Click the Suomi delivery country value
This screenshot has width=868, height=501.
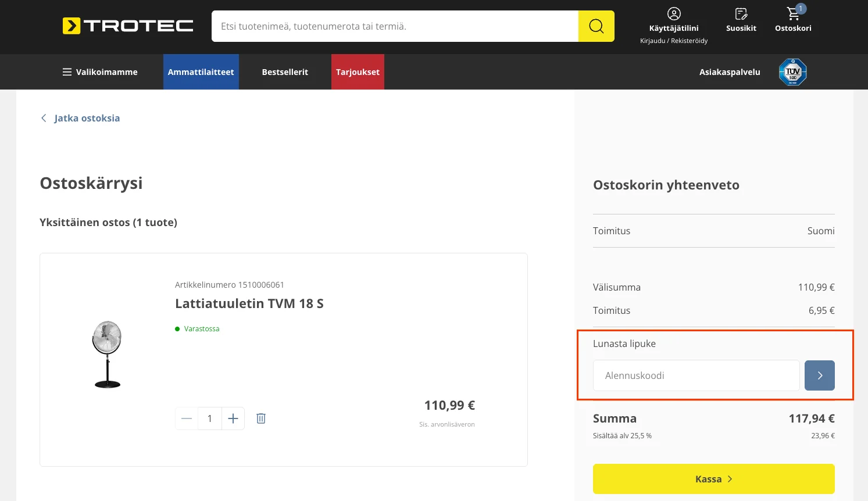point(821,231)
